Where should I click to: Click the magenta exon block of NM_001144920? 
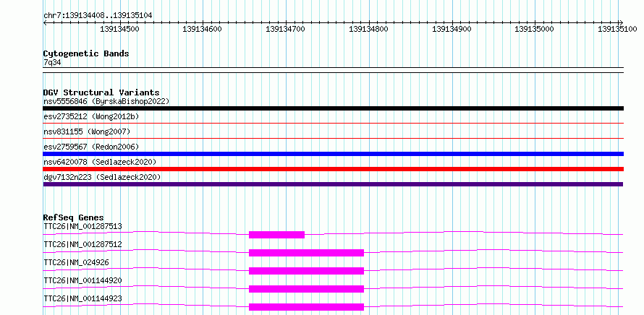[x=306, y=289]
